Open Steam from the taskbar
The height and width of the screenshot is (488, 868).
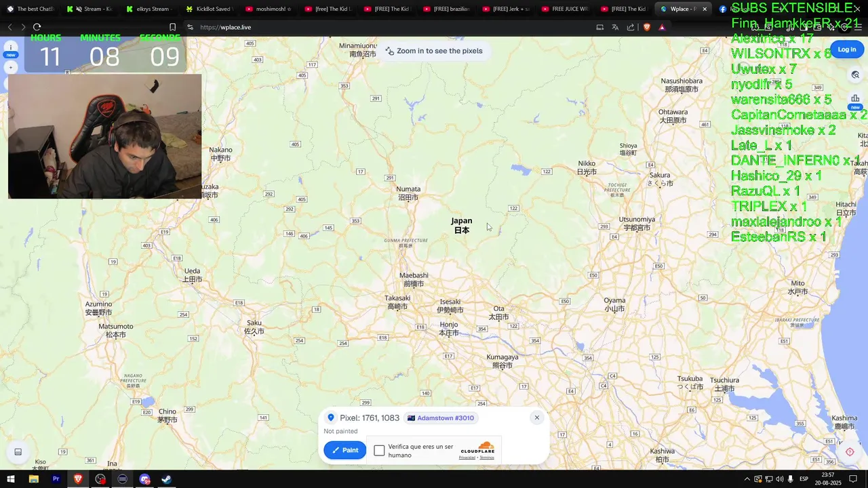click(166, 479)
